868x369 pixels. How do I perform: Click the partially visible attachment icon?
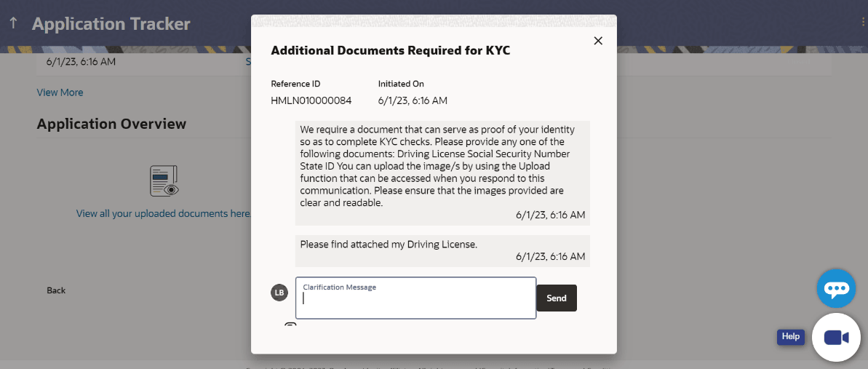290,324
